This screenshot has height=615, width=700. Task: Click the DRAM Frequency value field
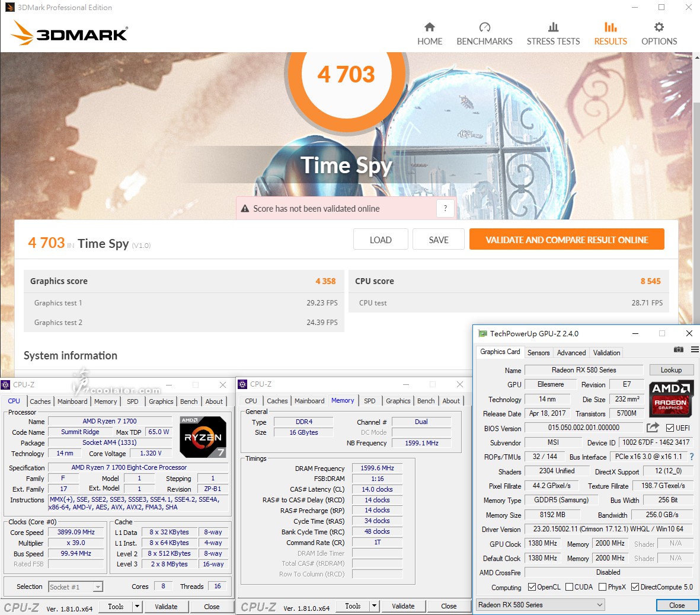tap(377, 468)
